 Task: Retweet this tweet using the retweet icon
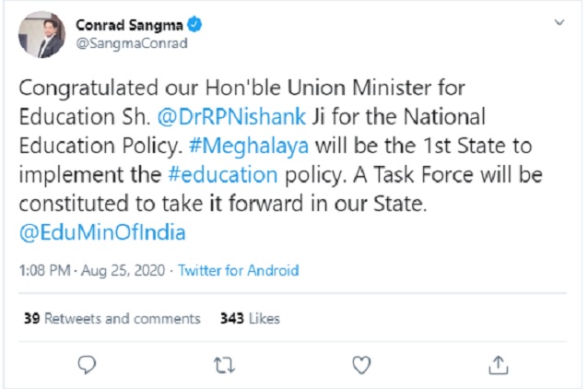(224, 365)
